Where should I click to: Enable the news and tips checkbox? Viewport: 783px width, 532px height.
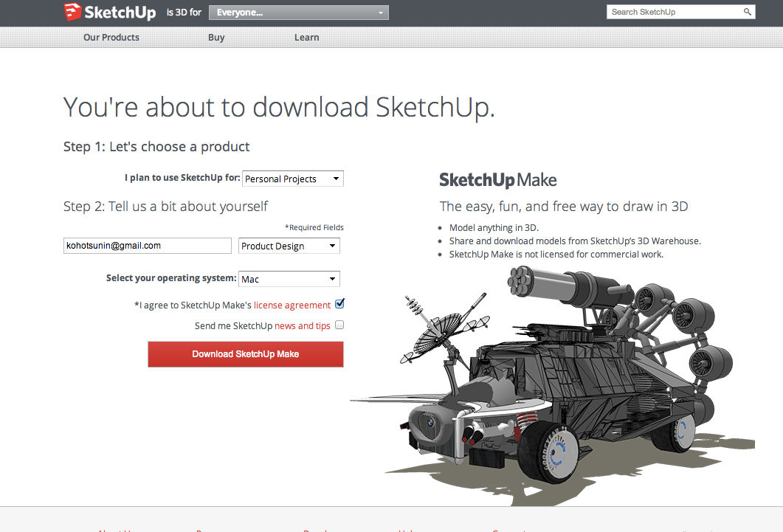tap(339, 325)
